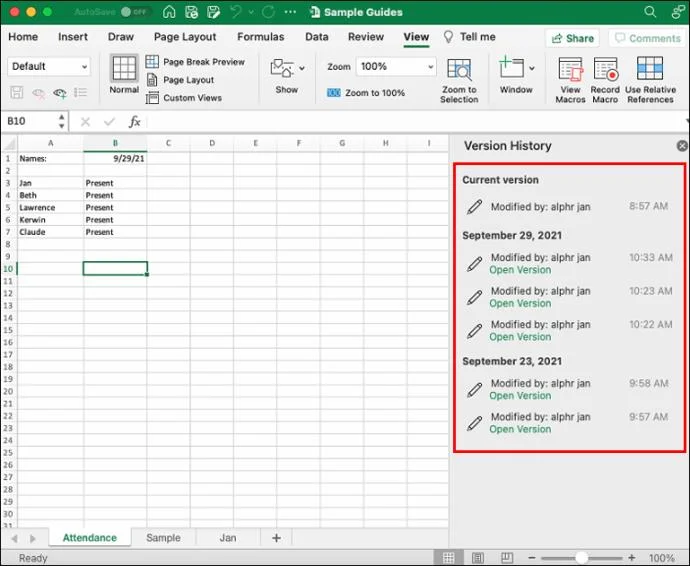
Task: Click the confirm checkmark in formula bar
Action: [x=109, y=121]
